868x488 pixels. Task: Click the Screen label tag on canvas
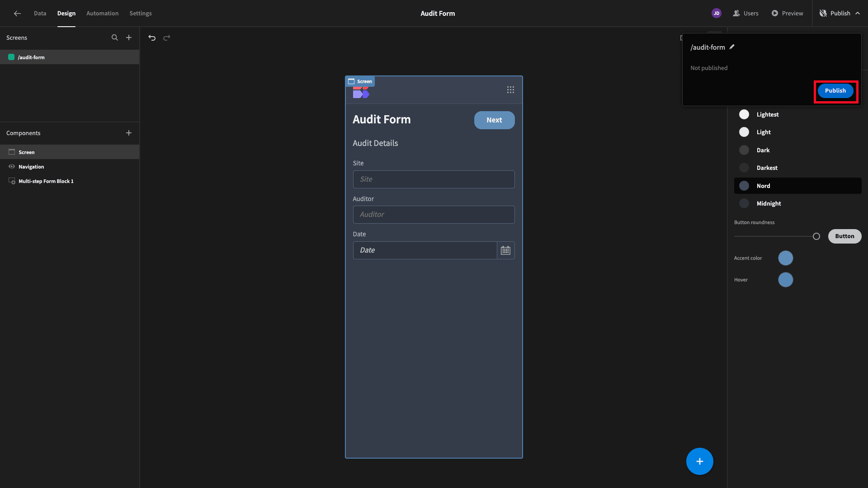pyautogui.click(x=360, y=81)
